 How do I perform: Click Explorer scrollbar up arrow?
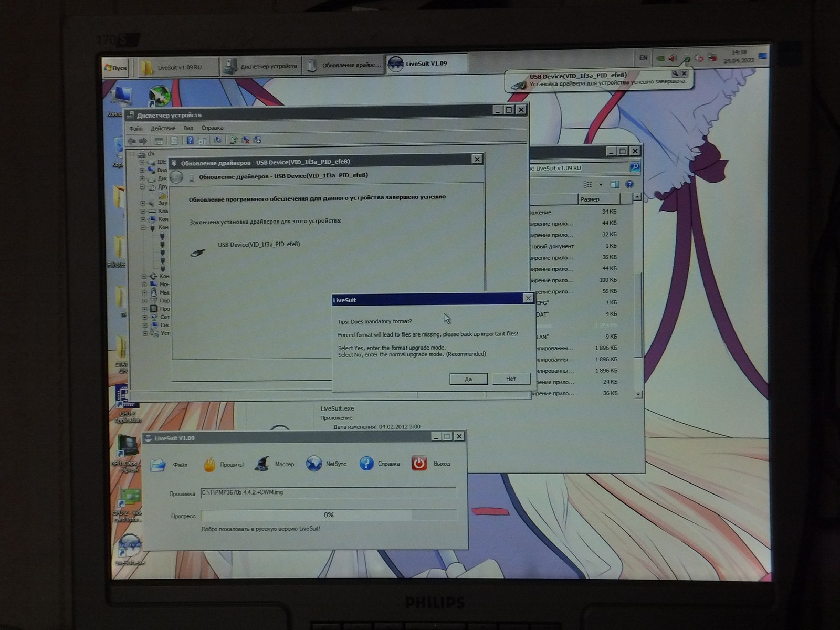click(637, 197)
